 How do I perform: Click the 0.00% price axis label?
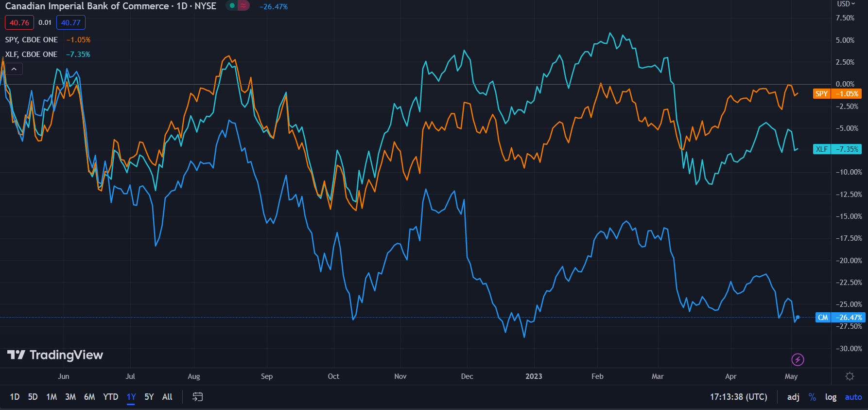(845, 84)
